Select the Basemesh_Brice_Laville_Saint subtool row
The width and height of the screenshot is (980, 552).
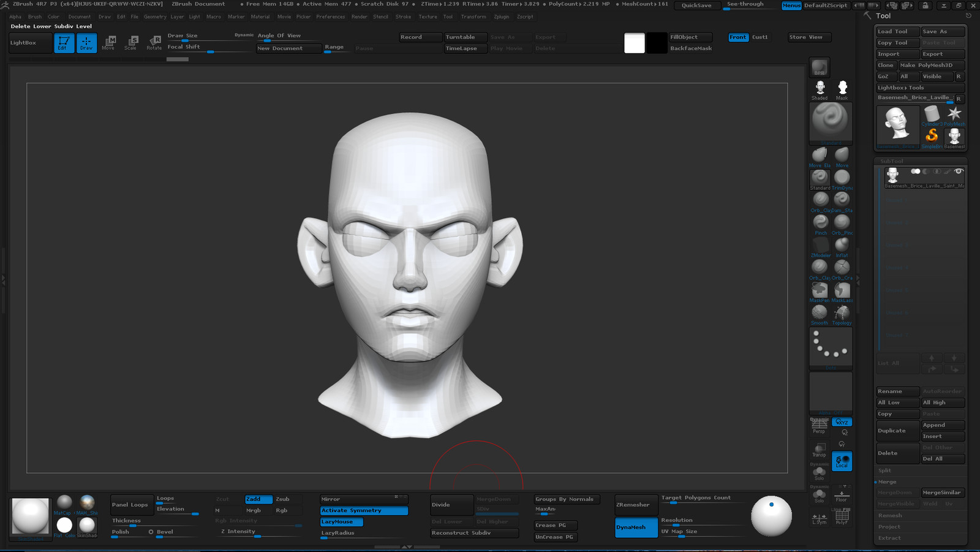pyautogui.click(x=924, y=178)
